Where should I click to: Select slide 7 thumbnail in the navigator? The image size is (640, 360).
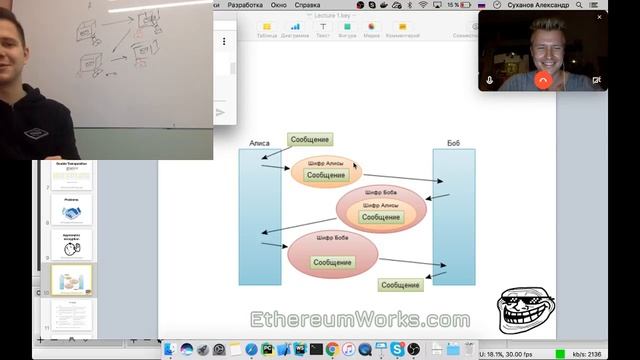point(72,175)
